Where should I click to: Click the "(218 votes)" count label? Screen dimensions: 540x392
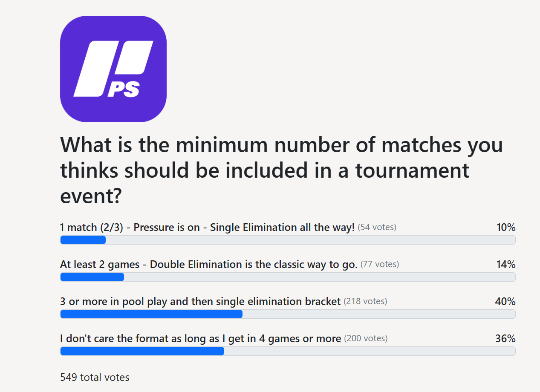coord(365,302)
